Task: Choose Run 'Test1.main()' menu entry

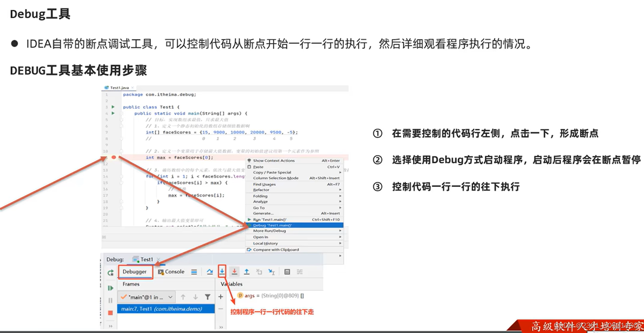Action: 295,220
